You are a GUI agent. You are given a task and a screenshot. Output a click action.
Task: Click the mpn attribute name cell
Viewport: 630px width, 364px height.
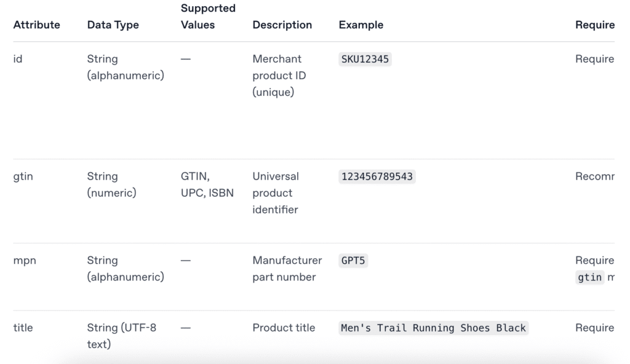pyautogui.click(x=25, y=261)
